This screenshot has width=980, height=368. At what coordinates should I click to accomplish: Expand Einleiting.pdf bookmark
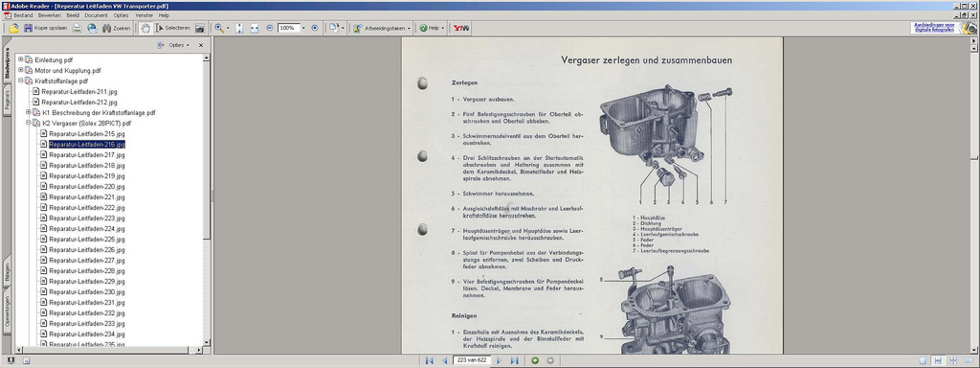(21, 59)
